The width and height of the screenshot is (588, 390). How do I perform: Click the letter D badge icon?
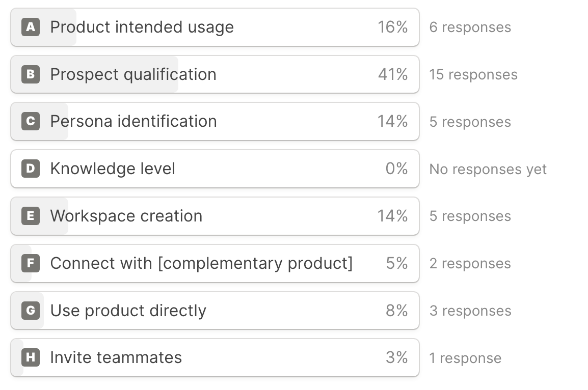click(31, 169)
